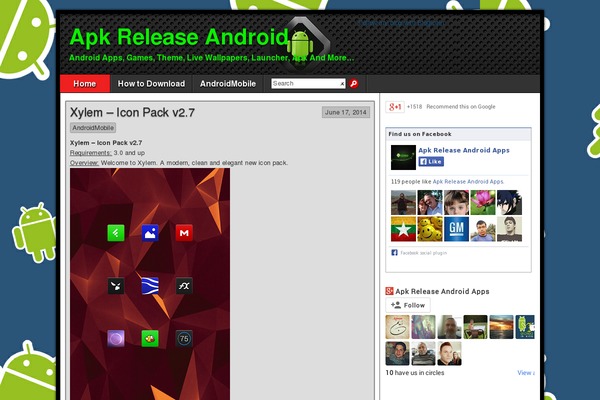This screenshot has height=400, width=600.
Task: Click the AndroidMobile category tag
Action: (93, 128)
